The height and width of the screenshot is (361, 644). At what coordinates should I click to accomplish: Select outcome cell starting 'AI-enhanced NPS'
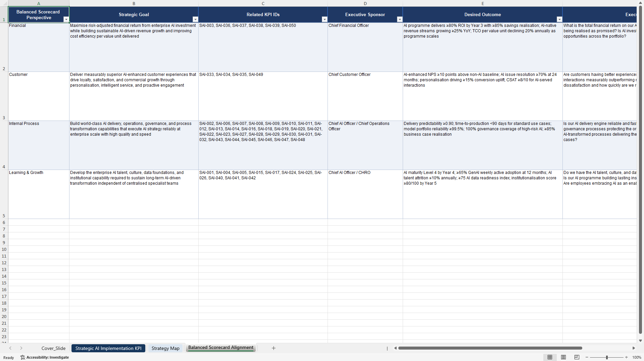click(x=483, y=96)
